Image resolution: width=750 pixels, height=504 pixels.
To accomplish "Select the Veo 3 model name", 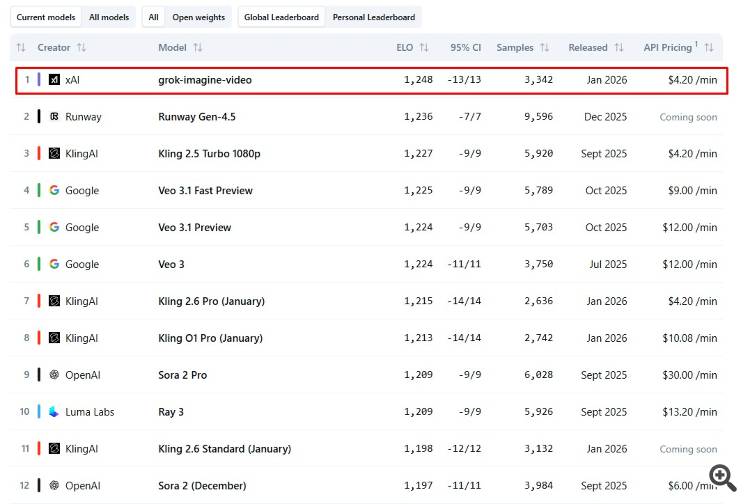I will click(x=171, y=264).
